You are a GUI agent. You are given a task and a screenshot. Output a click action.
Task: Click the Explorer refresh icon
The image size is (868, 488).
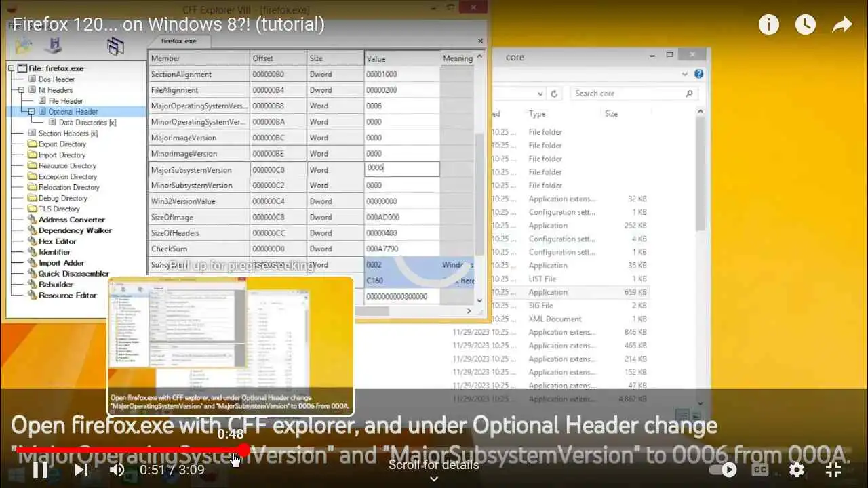point(554,94)
